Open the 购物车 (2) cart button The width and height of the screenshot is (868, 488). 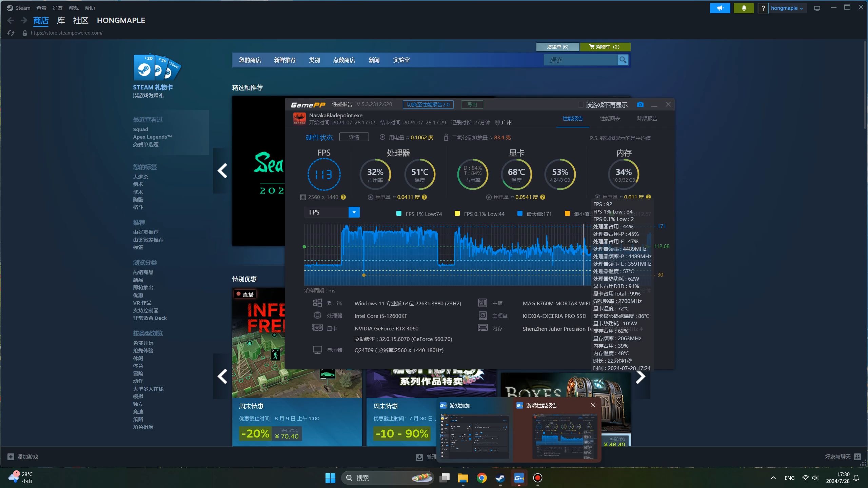pyautogui.click(x=605, y=47)
